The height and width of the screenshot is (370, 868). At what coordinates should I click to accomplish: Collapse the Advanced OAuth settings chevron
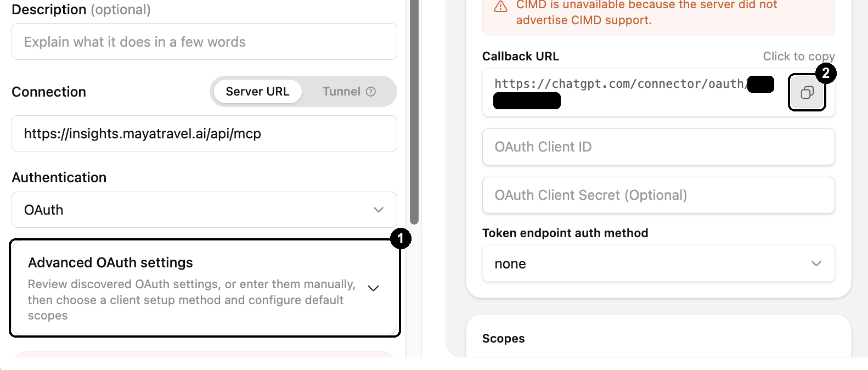[x=373, y=288]
